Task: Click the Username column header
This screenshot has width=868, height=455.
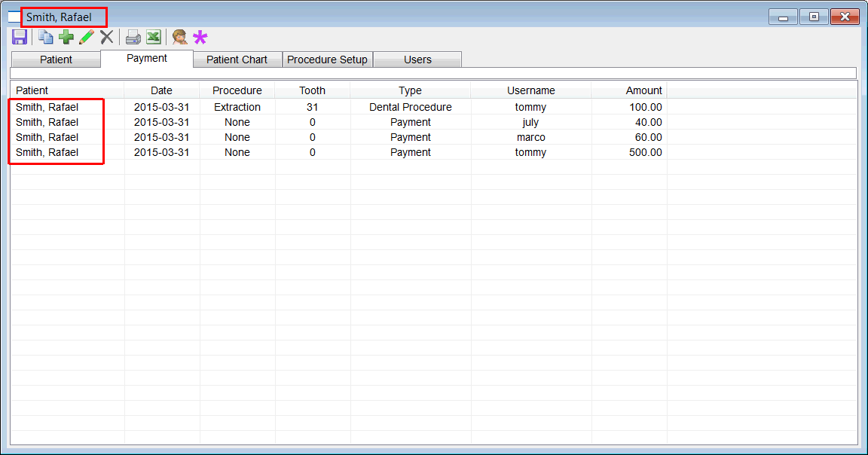Action: (x=531, y=90)
